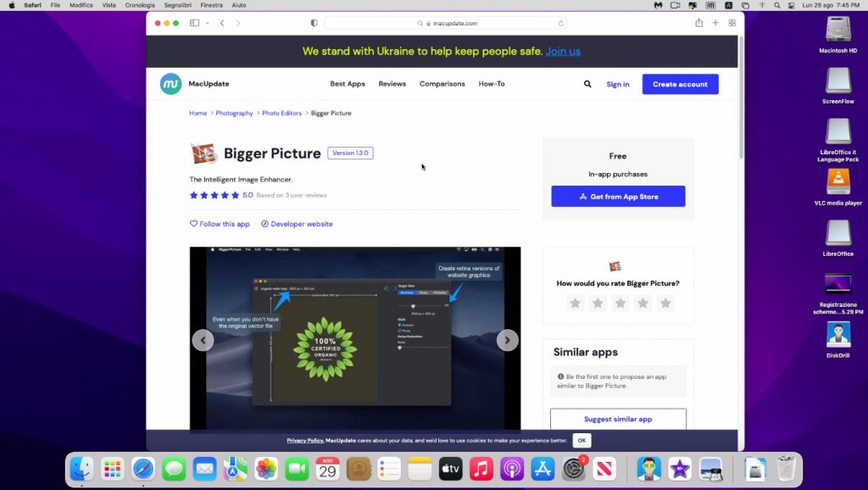
Task: Open the Cronologia menu in the menu bar
Action: tap(138, 3)
